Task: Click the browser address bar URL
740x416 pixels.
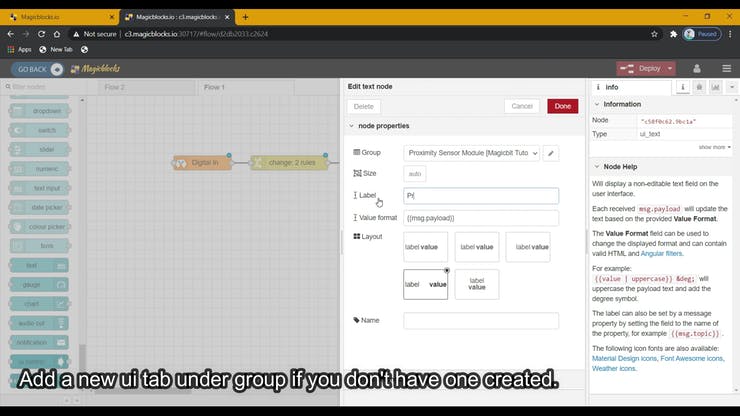Action: (x=196, y=34)
